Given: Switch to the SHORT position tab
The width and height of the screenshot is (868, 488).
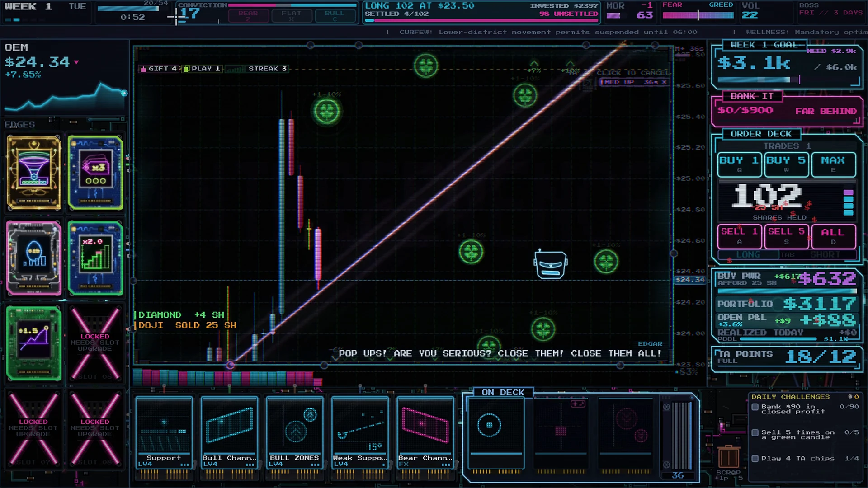Looking at the screenshot, I should 825,255.
